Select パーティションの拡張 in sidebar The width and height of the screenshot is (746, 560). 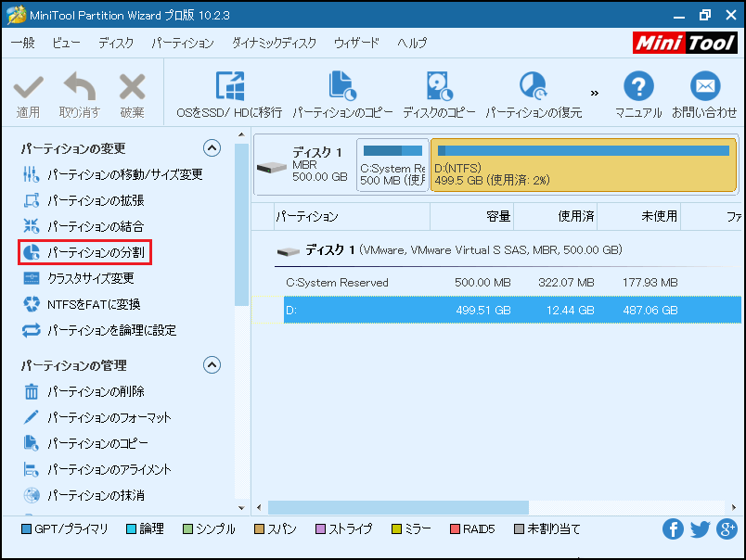[84, 200]
